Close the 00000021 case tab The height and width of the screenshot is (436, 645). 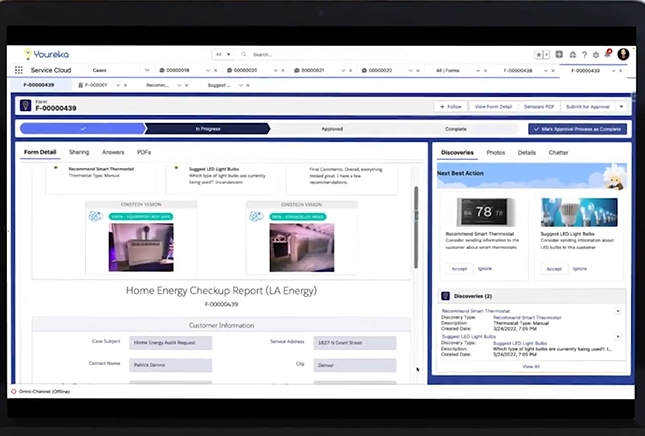[350, 70]
